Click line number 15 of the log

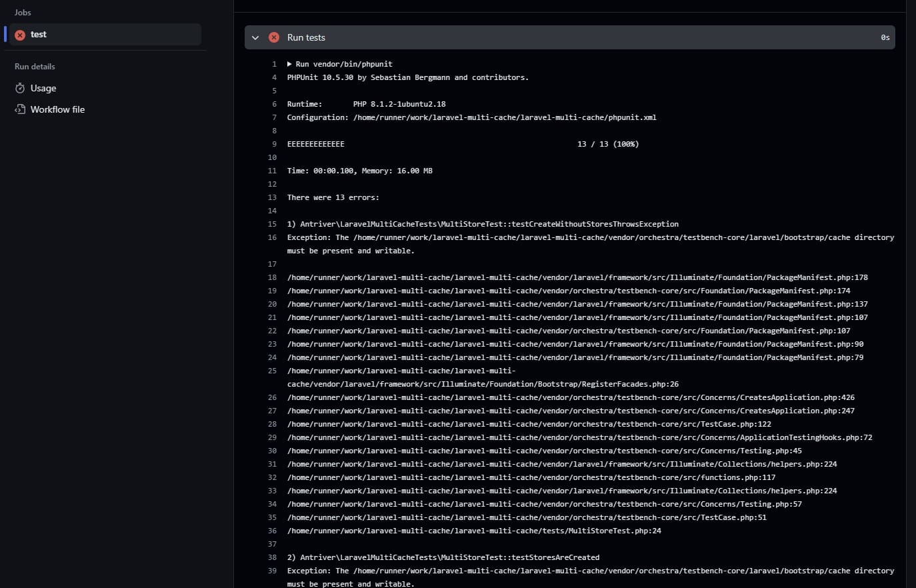pyautogui.click(x=272, y=224)
